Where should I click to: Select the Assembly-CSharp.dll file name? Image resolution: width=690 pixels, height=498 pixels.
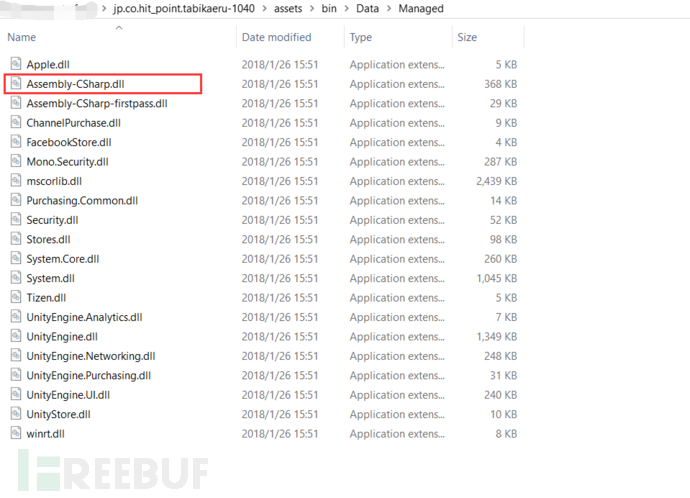[75, 84]
